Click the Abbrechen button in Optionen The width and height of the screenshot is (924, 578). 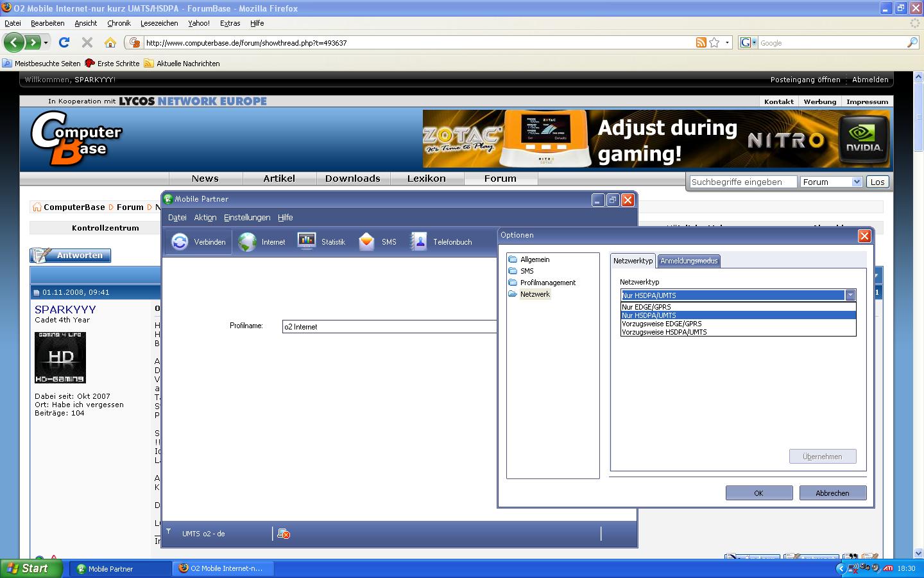[x=832, y=493]
